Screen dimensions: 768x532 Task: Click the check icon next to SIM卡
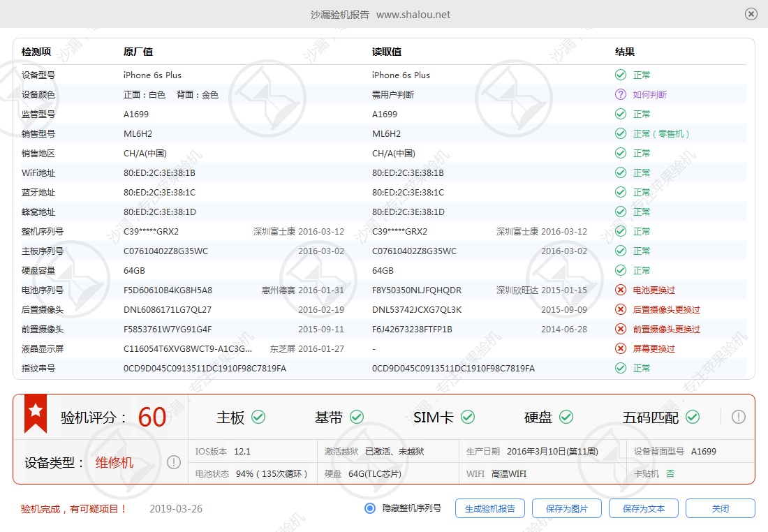pyautogui.click(x=468, y=417)
